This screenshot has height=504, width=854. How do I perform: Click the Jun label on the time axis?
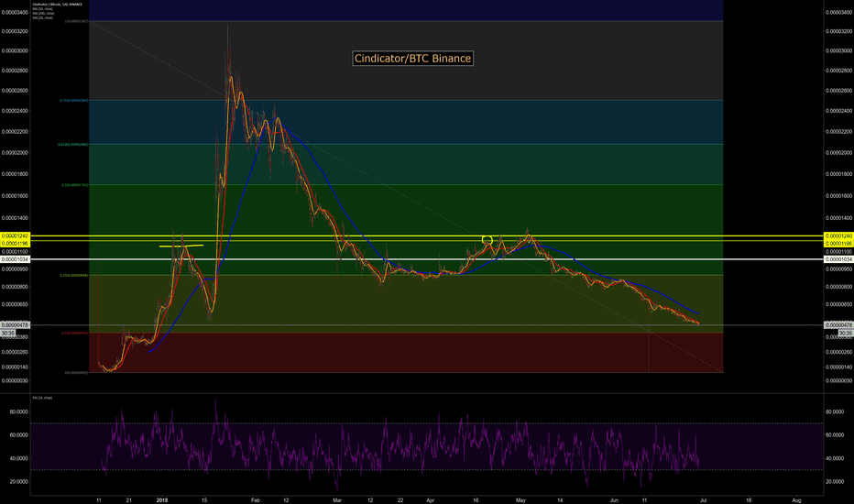tap(614, 500)
